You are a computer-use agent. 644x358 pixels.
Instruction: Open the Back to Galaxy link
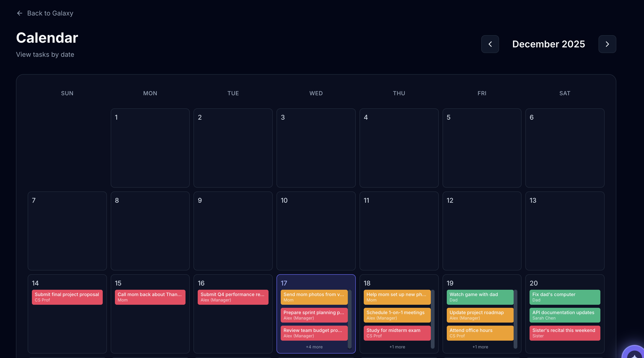(x=50, y=13)
